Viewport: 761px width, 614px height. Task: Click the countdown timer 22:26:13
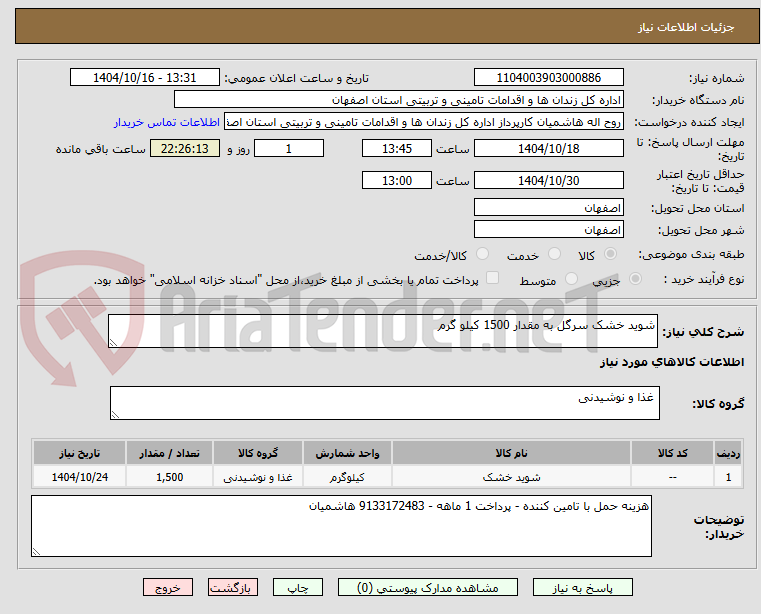tap(184, 148)
